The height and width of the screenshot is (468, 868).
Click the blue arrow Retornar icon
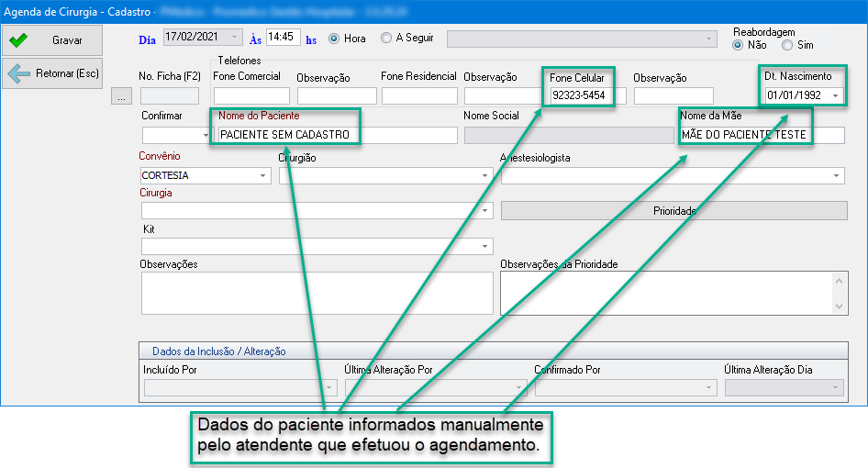18,73
